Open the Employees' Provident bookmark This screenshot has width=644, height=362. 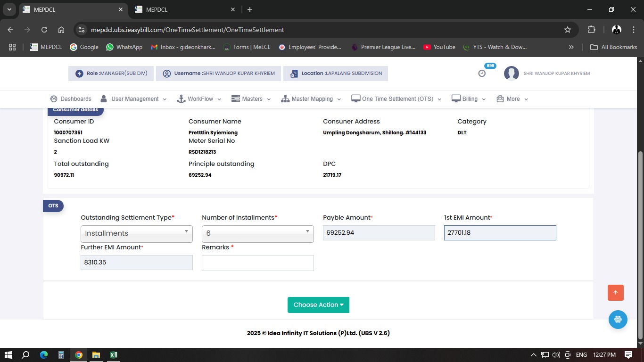[310, 47]
